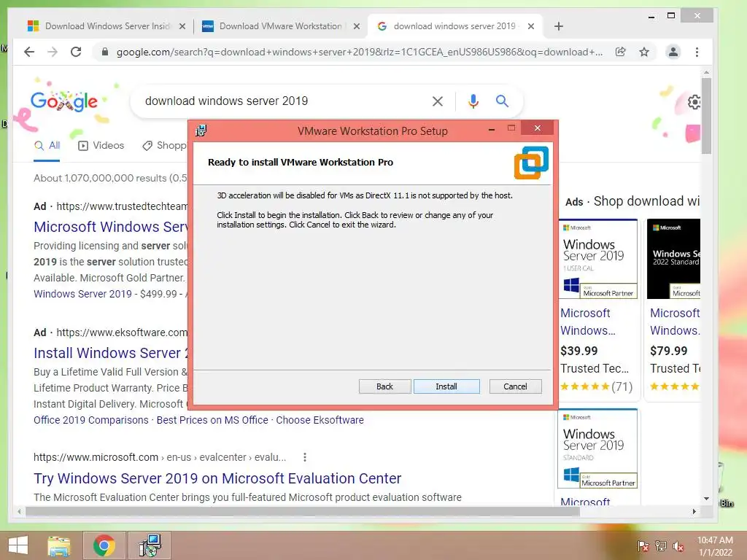
Task: Open the Windows Server 2022 Standard product thumbnail
Action: click(673, 259)
